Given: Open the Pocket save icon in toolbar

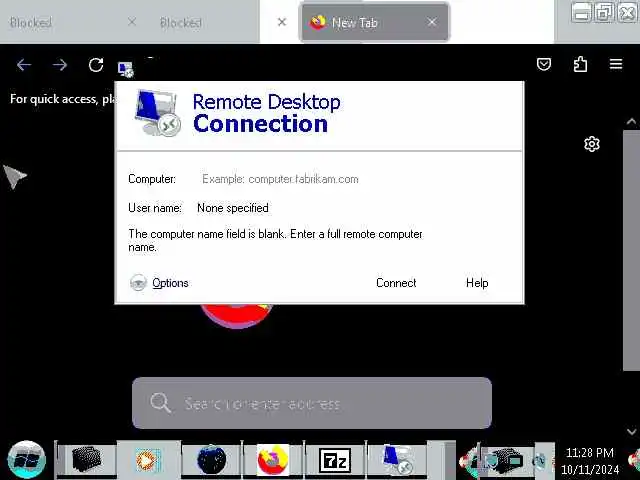Looking at the screenshot, I should coord(544,64).
